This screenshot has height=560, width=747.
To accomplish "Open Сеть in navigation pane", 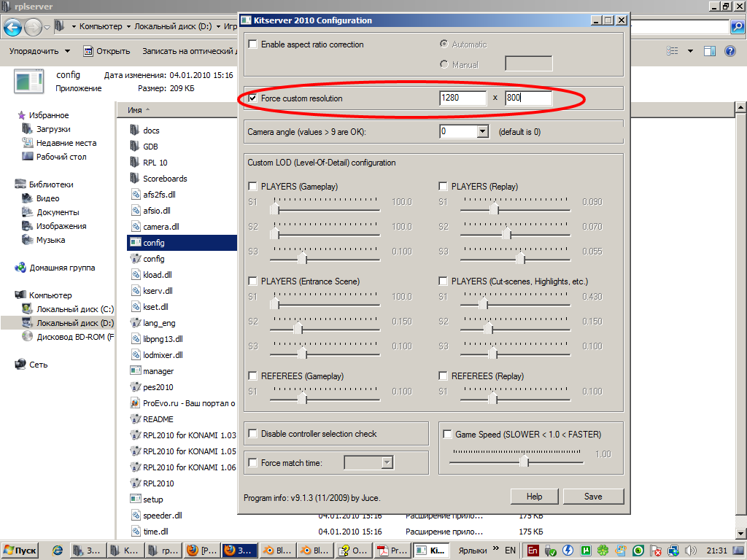I will (31, 365).
